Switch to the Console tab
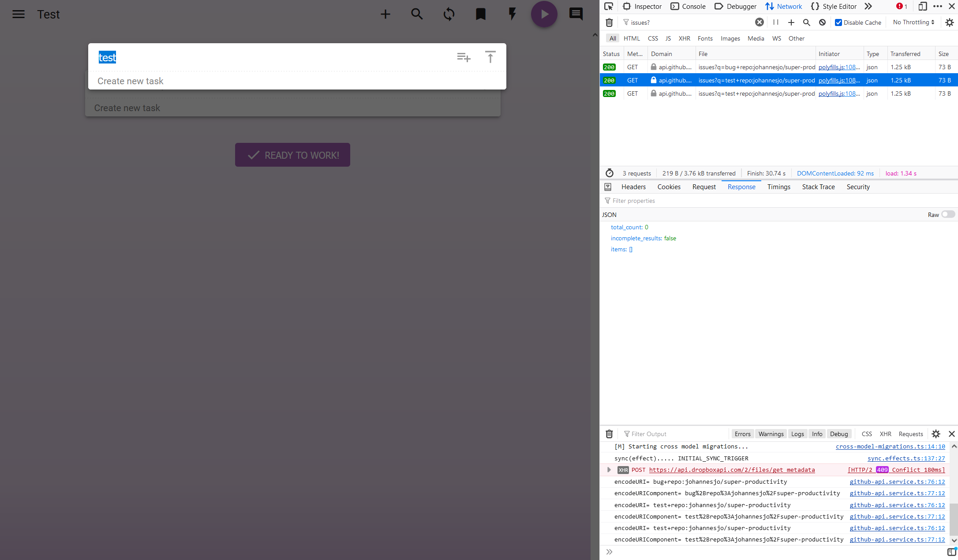Viewport: 958px width, 560px height. (688, 6)
